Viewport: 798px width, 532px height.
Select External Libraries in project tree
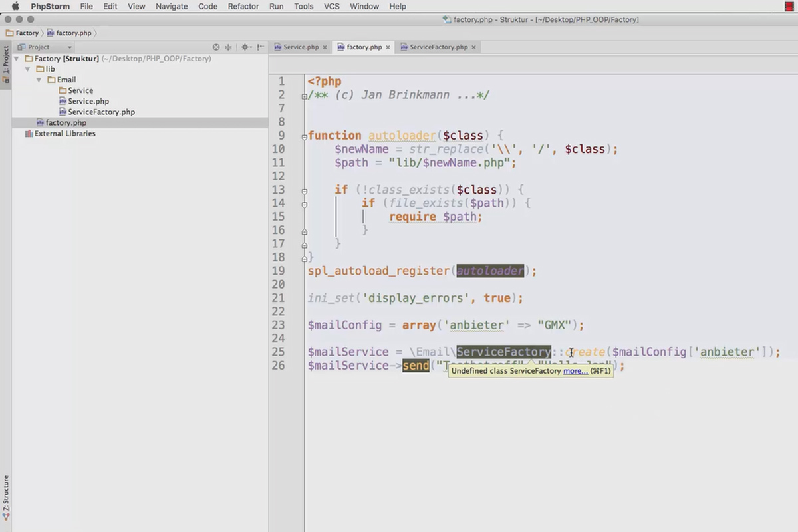[x=65, y=133]
